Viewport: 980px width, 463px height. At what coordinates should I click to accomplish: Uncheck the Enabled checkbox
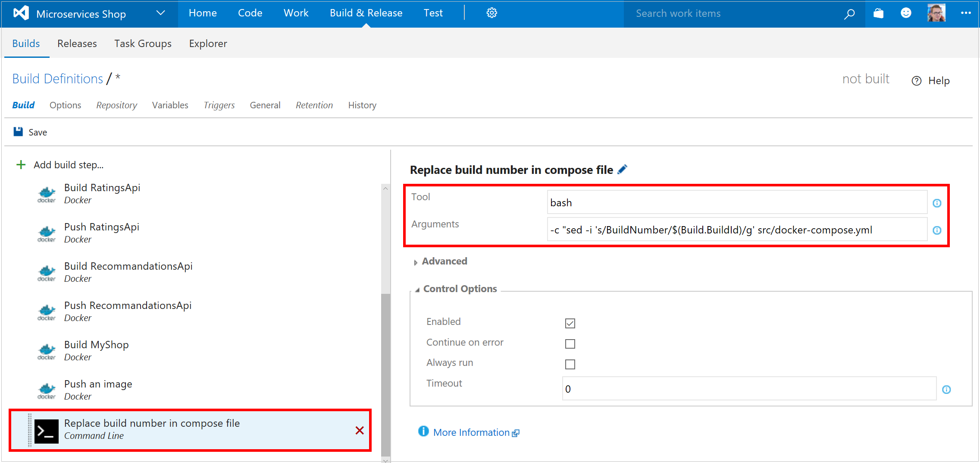coord(570,323)
